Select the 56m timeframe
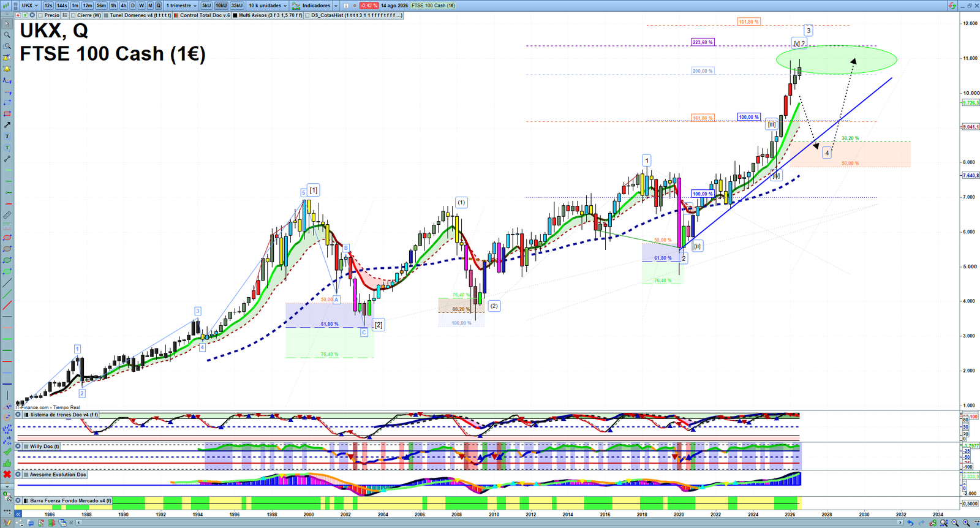This screenshot has width=980, height=528. pos(101,6)
